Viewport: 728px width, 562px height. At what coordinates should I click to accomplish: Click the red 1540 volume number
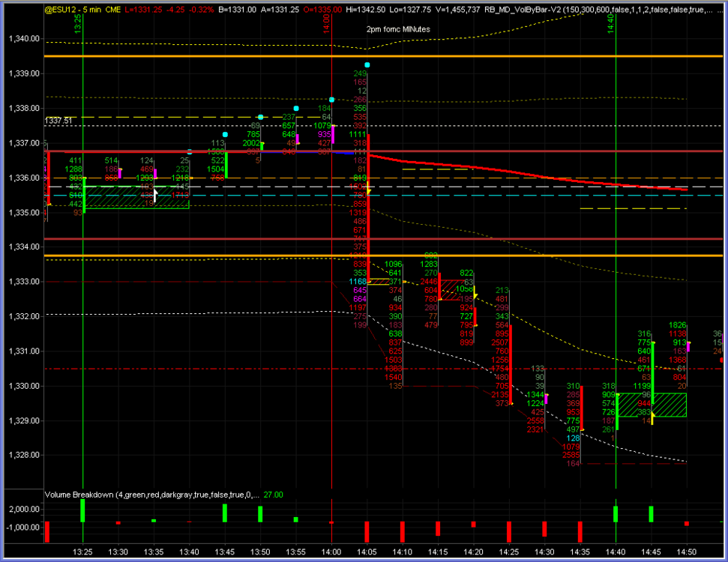pos(393,377)
